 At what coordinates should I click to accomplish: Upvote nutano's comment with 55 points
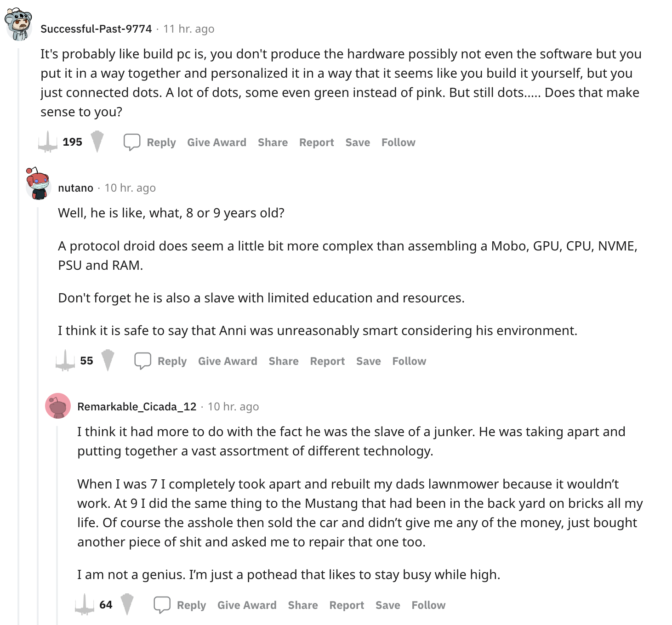tap(65, 361)
